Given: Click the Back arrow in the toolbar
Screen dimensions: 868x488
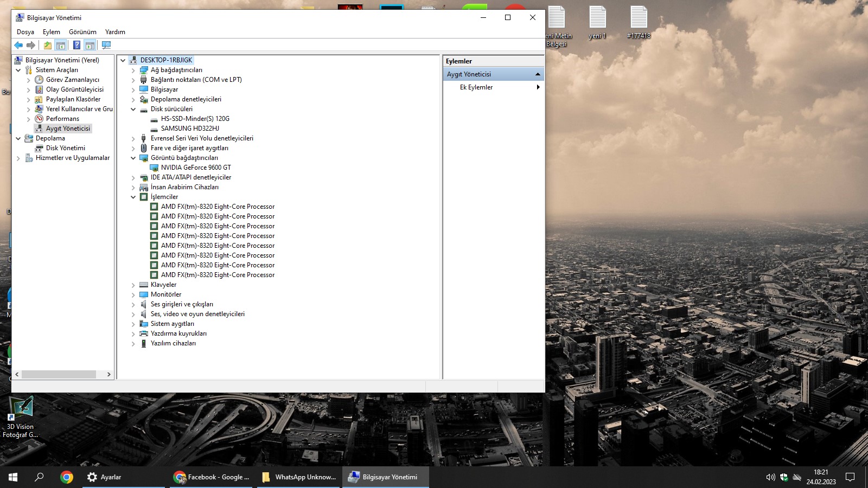Looking at the screenshot, I should (x=18, y=46).
